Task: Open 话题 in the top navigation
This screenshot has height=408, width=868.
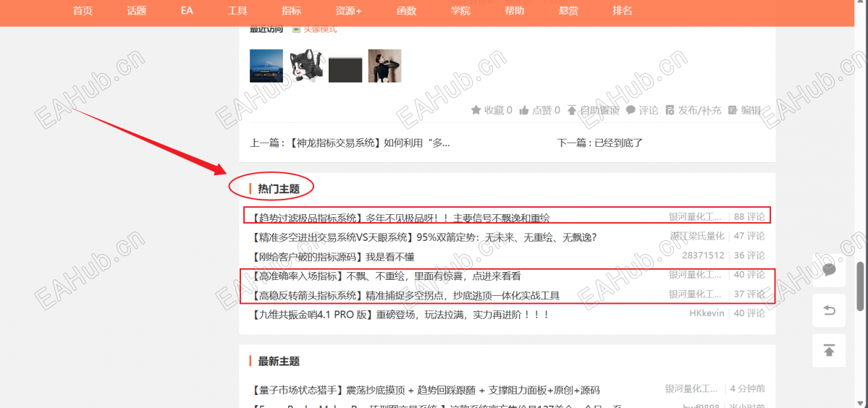Action: tap(136, 11)
